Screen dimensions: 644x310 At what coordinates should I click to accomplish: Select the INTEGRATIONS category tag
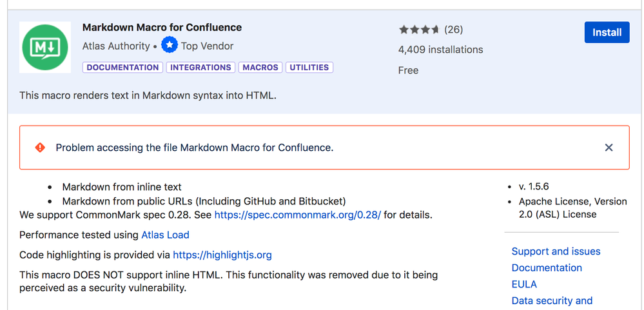click(200, 67)
